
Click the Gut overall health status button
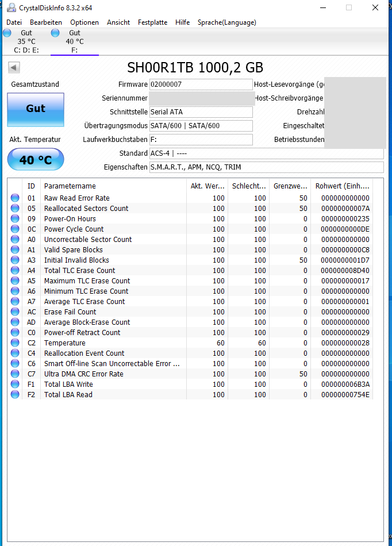point(36,109)
